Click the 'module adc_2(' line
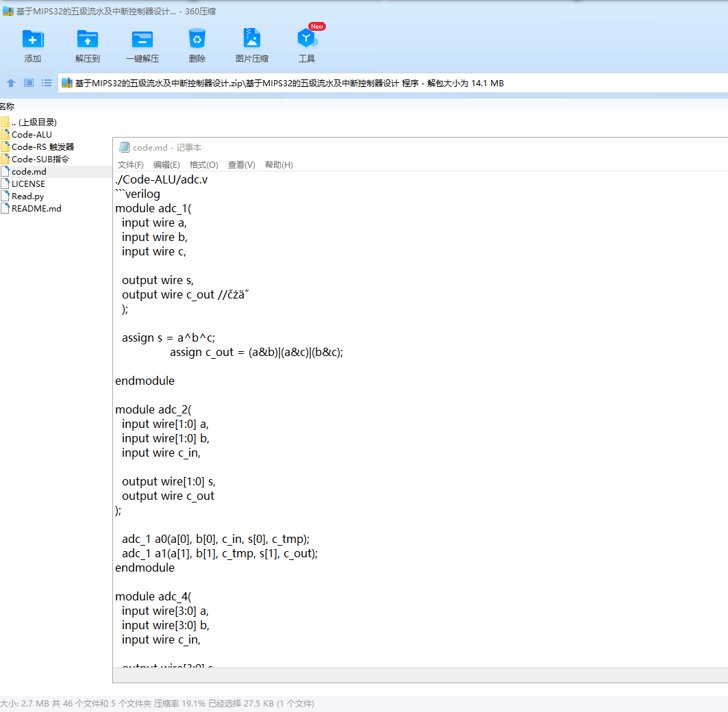The image size is (728, 712). 153,409
